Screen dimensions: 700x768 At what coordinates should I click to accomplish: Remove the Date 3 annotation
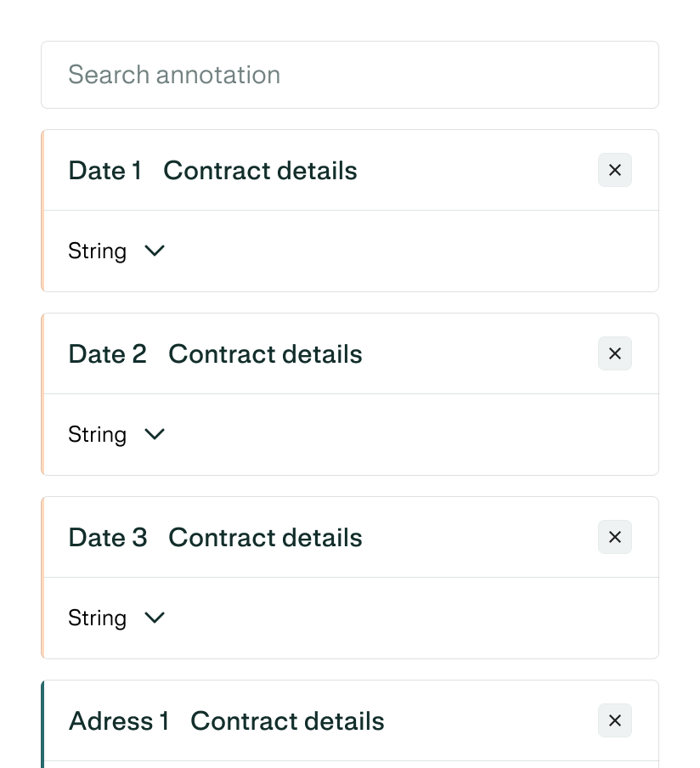(x=614, y=537)
